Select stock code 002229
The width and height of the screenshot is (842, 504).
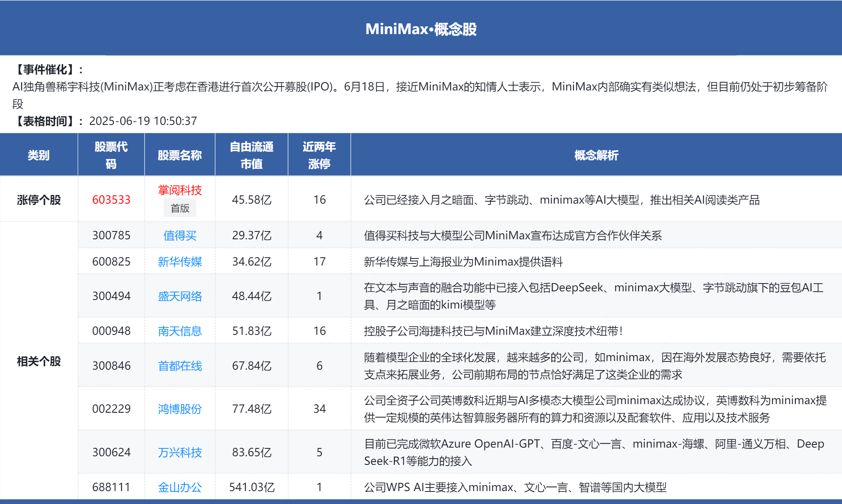click(111, 409)
